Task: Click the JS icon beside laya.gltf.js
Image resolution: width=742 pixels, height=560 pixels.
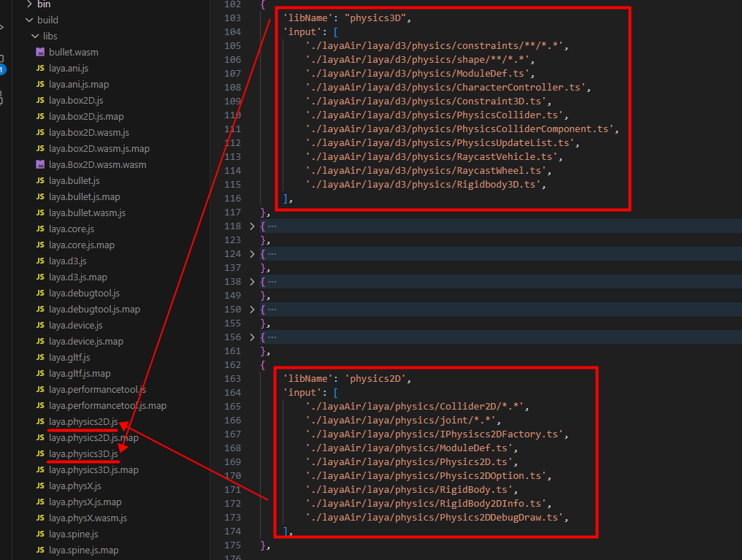Action: [40, 358]
